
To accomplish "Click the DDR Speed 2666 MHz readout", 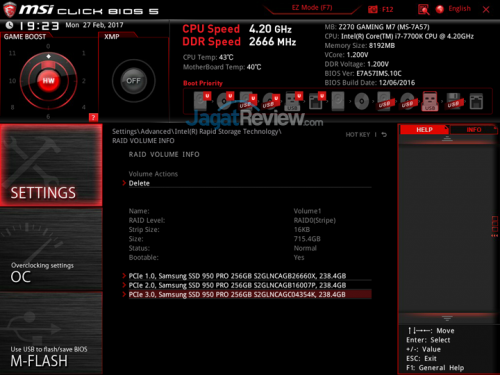I will pos(239,42).
